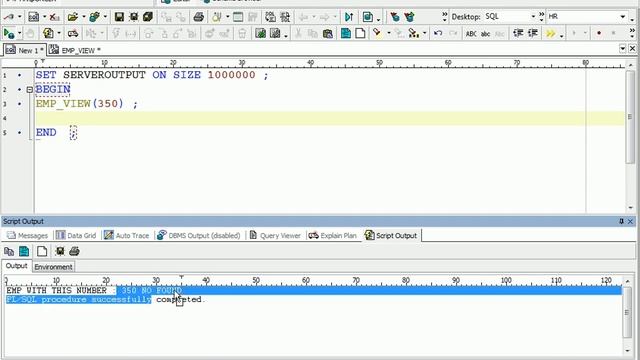Click the step execution arrow icon in top toolbar
Screen dimensions: 640x360
(x=349, y=17)
